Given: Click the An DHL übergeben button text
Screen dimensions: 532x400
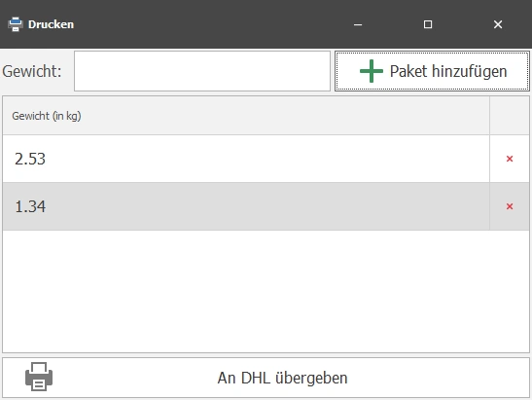Looking at the screenshot, I should click(x=282, y=378).
